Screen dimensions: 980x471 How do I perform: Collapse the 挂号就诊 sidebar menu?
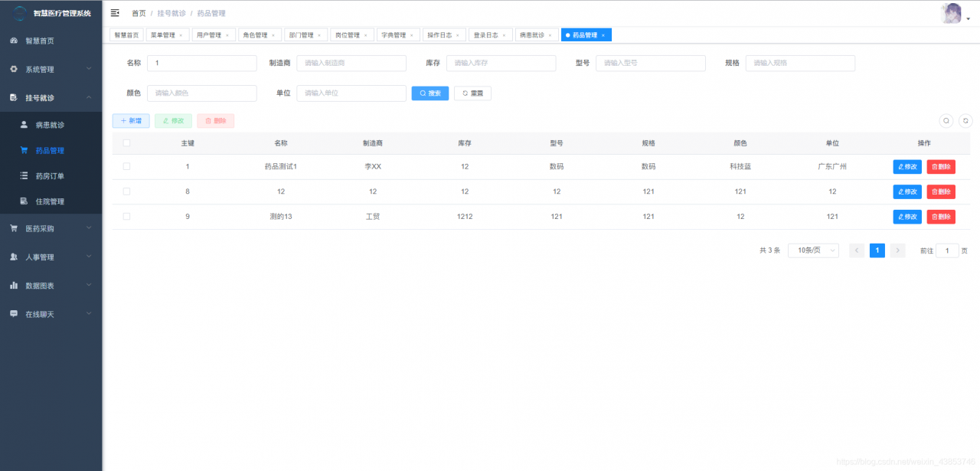[51, 98]
